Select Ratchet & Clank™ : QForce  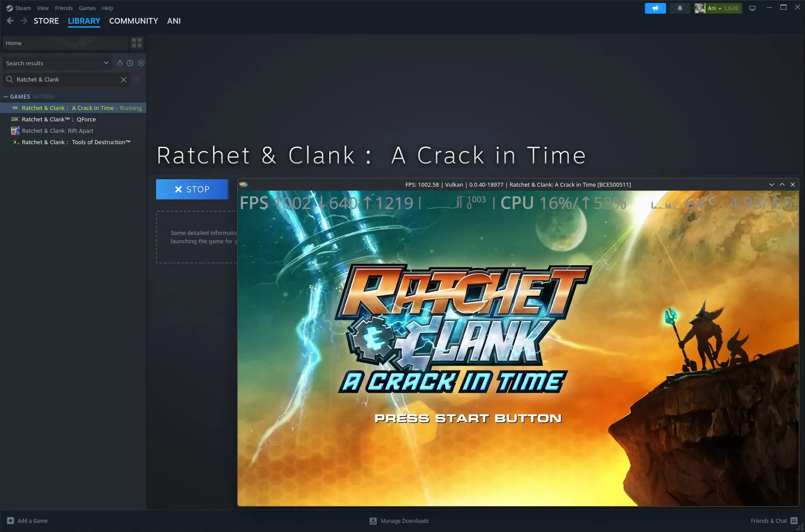click(x=73, y=119)
